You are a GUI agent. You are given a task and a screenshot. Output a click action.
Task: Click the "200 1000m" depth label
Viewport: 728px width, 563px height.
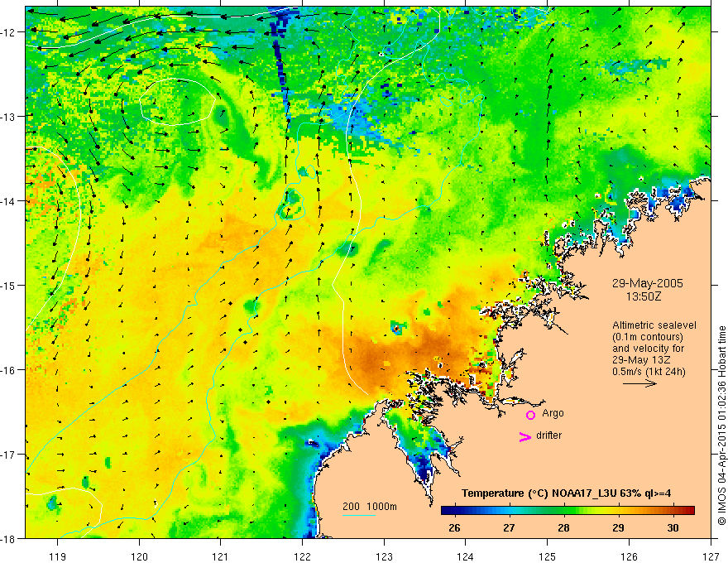coord(370,507)
